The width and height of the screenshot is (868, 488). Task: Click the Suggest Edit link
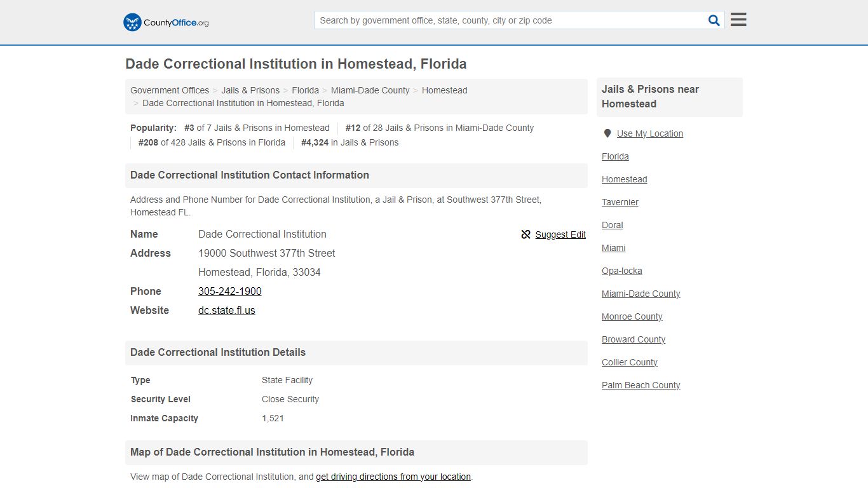(560, 234)
